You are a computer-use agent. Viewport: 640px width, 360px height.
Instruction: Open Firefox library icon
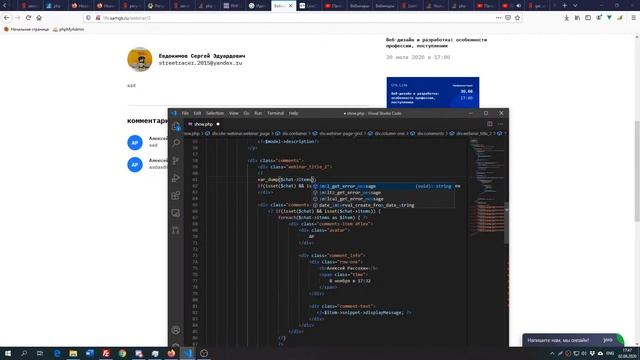(x=577, y=18)
